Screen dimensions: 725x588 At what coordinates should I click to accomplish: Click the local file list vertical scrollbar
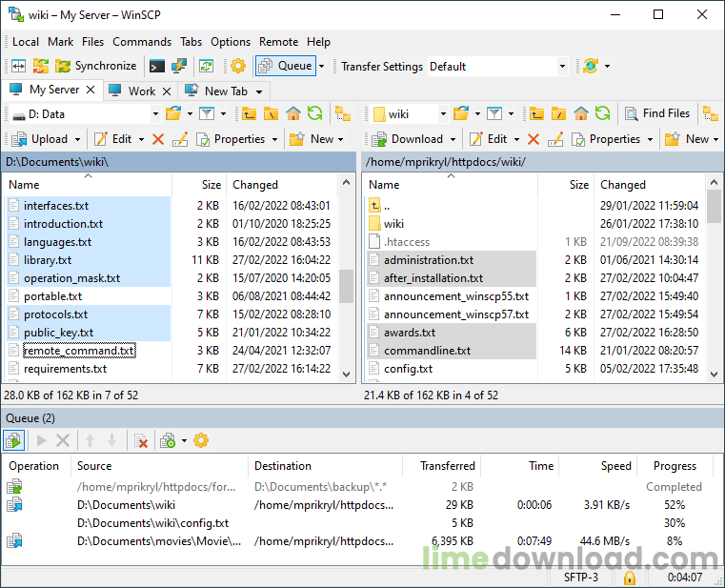[347, 285]
